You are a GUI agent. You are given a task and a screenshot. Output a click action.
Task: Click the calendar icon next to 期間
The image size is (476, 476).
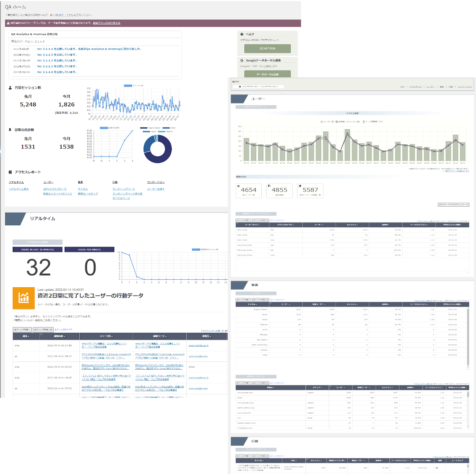234,81
